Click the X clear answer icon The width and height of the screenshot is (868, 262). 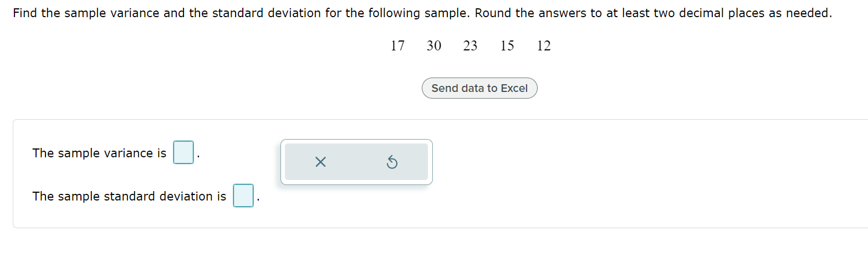(320, 162)
